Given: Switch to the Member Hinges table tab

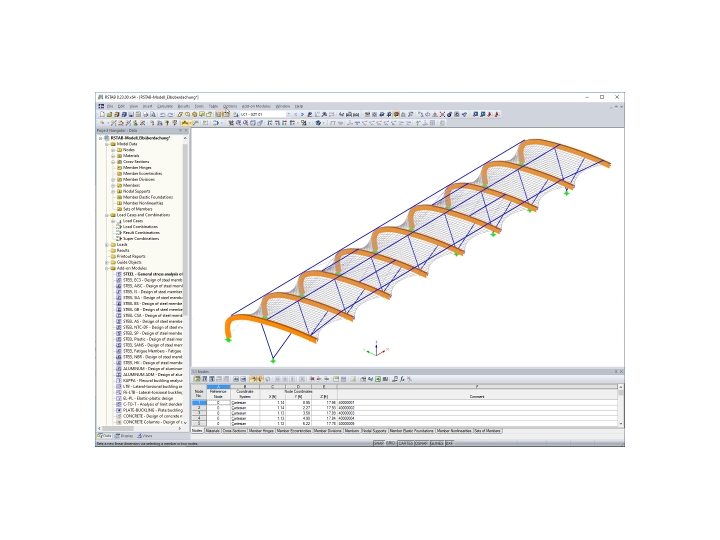Looking at the screenshot, I should click(261, 431).
